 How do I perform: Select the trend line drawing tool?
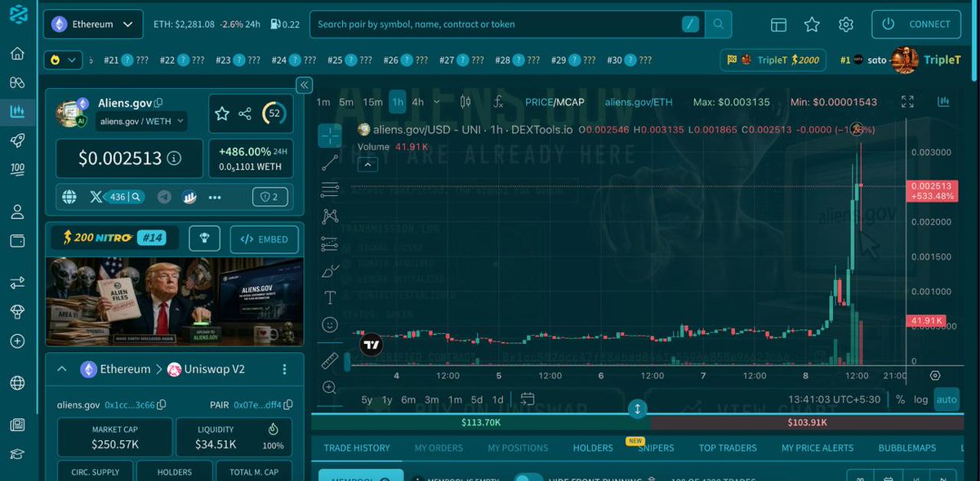pyautogui.click(x=330, y=163)
